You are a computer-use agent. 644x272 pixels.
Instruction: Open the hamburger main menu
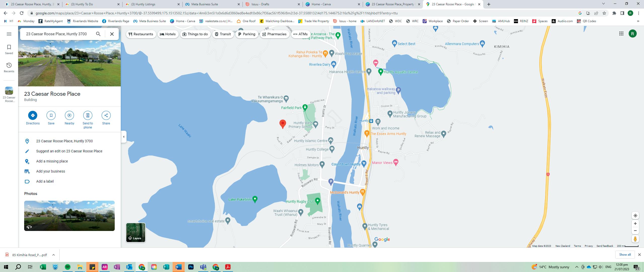click(9, 34)
